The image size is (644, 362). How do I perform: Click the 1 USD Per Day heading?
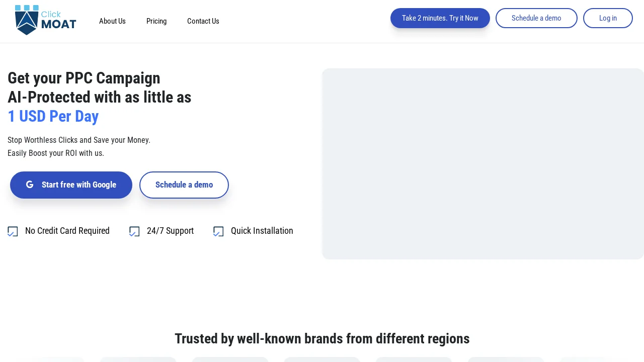tap(53, 116)
